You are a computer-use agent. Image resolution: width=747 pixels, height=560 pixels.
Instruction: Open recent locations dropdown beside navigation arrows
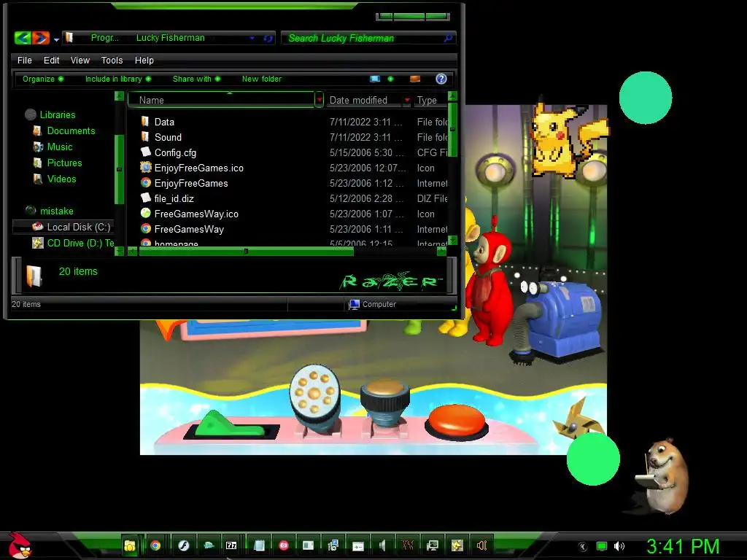click(x=56, y=39)
